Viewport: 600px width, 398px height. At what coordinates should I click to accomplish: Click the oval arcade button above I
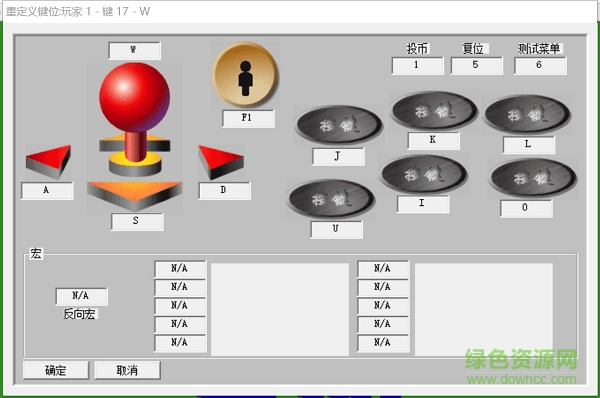423,174
